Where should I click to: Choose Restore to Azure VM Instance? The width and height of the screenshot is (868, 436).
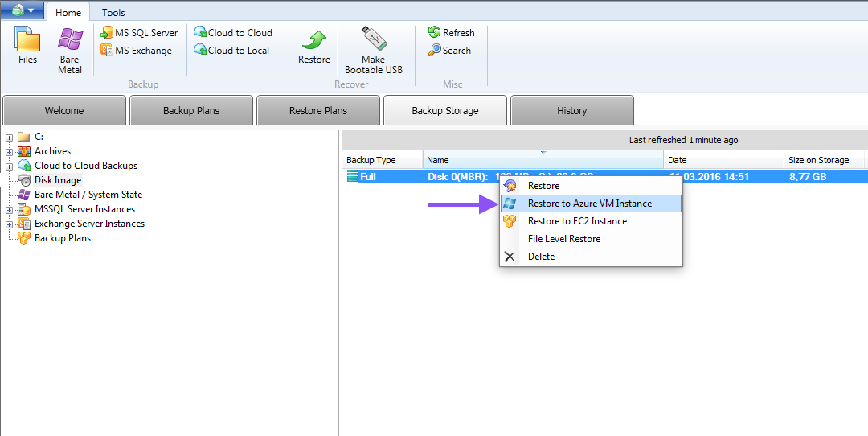591,204
